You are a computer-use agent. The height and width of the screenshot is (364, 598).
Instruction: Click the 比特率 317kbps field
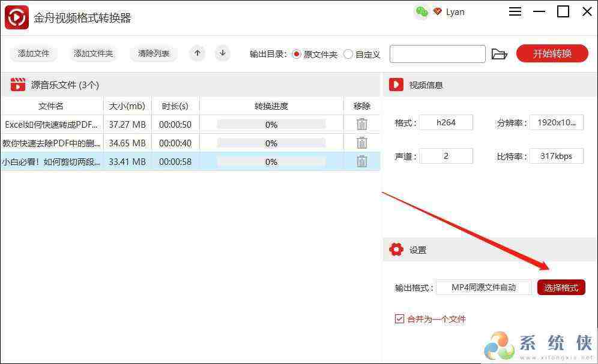(557, 156)
